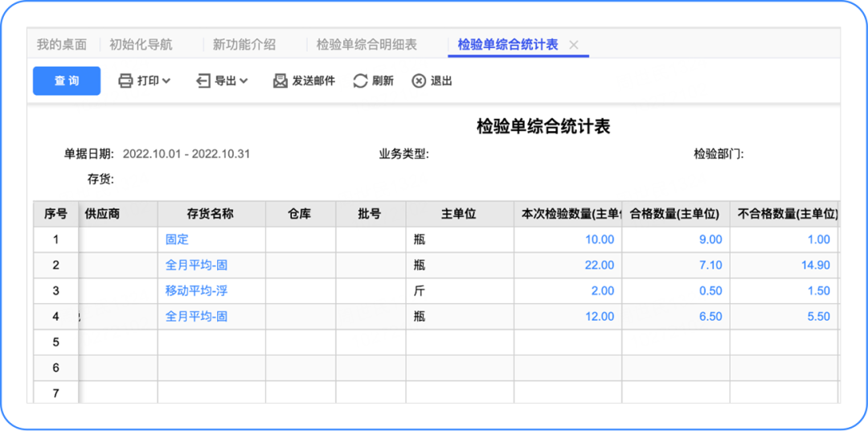The width and height of the screenshot is (868, 431).
Task: Click the refresh circular arrows icon
Action: point(361,80)
